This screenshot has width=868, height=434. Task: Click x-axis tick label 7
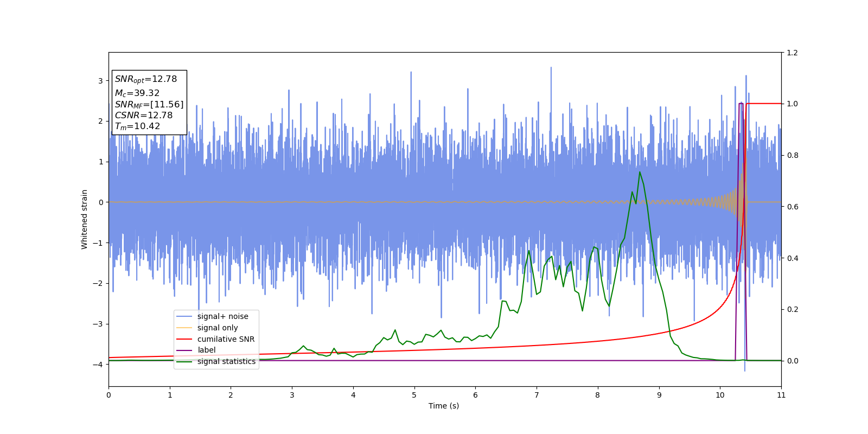537,395
